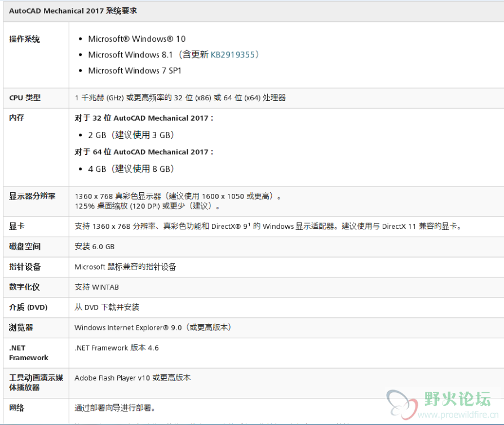Click the '1360 x 768 真彩色显示器' line
504x425 pixels.
coord(178,196)
